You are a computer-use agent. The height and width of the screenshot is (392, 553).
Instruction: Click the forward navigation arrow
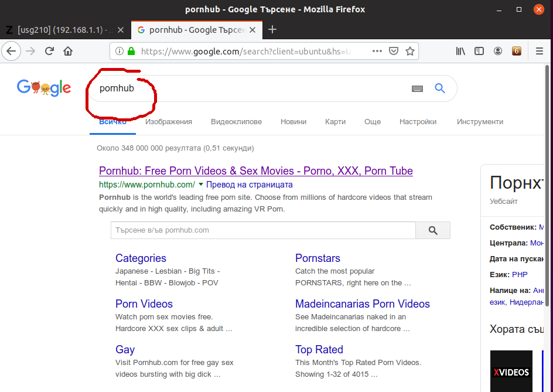tap(30, 51)
